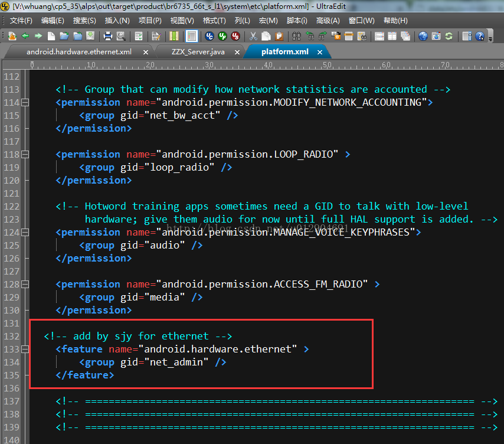Click the green refresh arrows icon
This screenshot has width=504, height=444.
coord(449,36)
